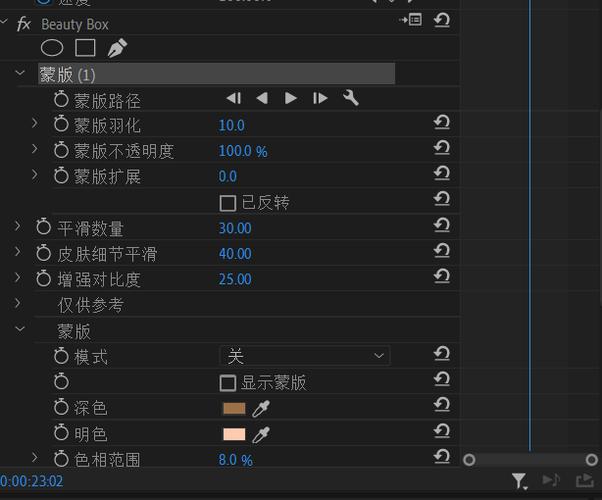Viewport: 602px width, 500px height.
Task: Track selected mask backward
Action: pos(262,98)
